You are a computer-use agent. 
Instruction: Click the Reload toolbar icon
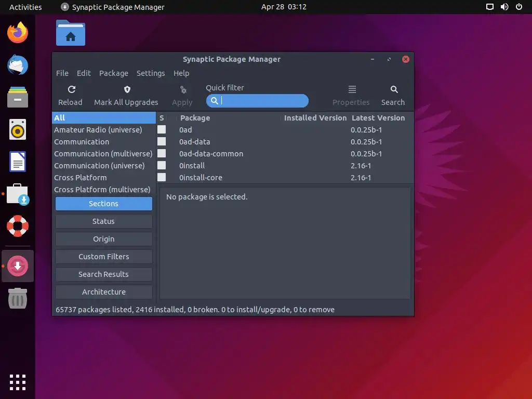[71, 89]
